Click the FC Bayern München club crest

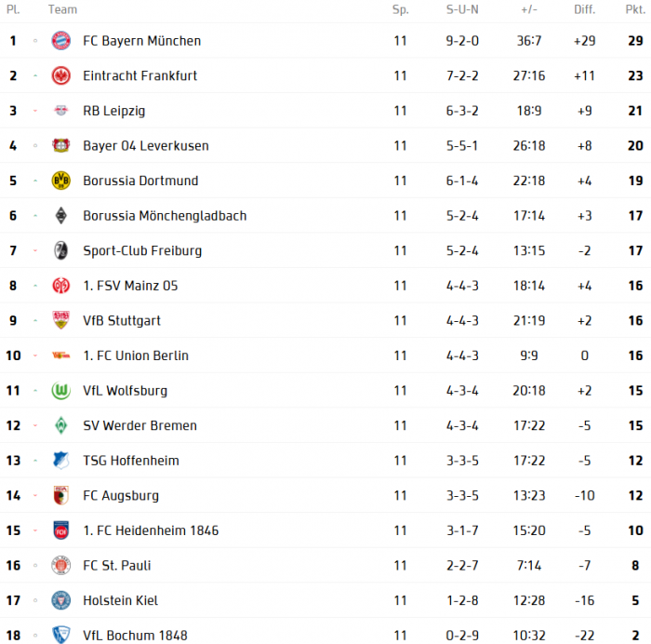point(61,41)
